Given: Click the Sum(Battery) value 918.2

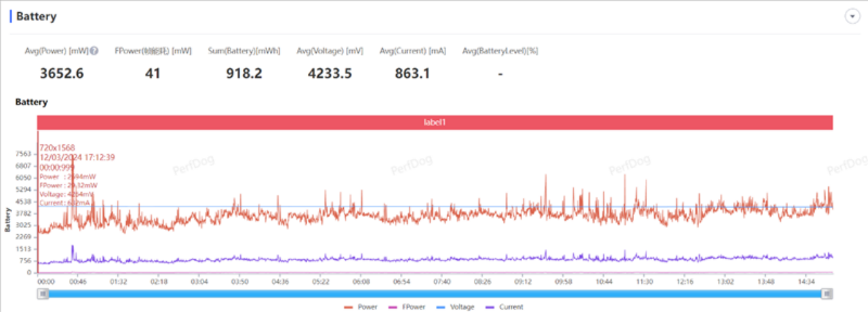Looking at the screenshot, I should pyautogui.click(x=244, y=73).
